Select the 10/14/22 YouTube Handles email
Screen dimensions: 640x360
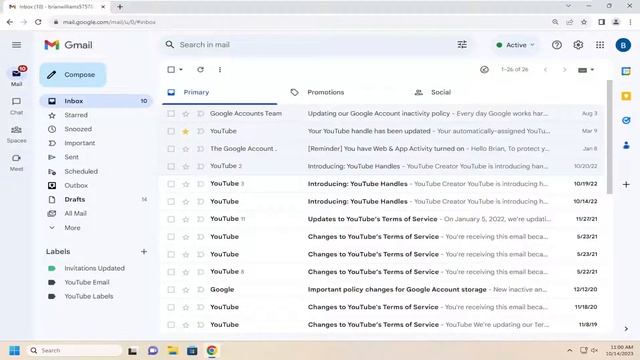(171, 202)
